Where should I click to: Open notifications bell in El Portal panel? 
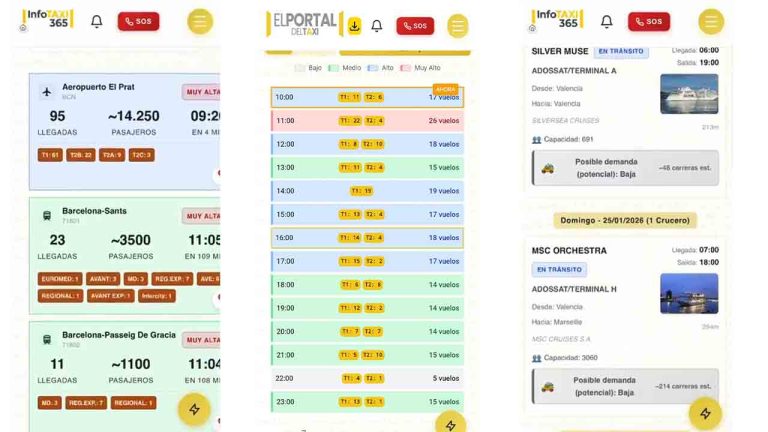[376, 25]
